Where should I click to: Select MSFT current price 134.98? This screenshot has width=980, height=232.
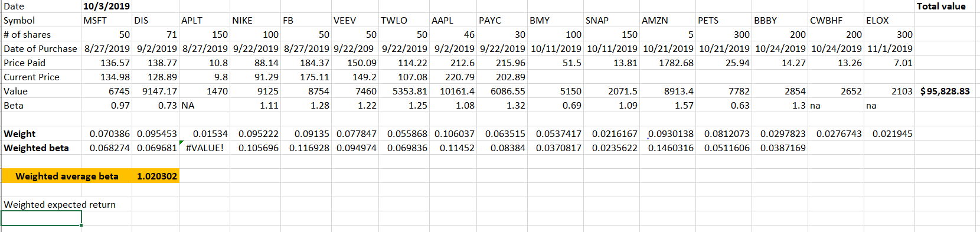click(x=107, y=77)
